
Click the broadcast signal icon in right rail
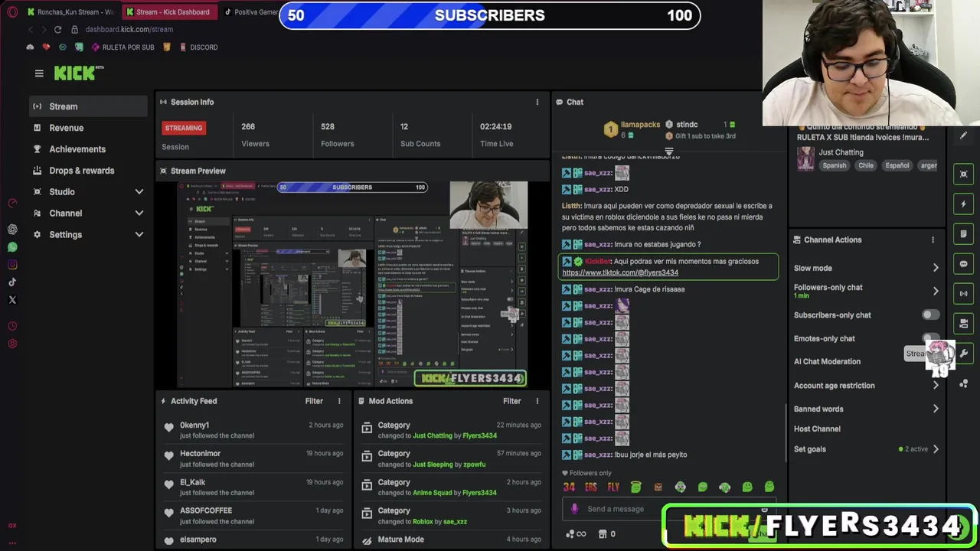pos(963,294)
